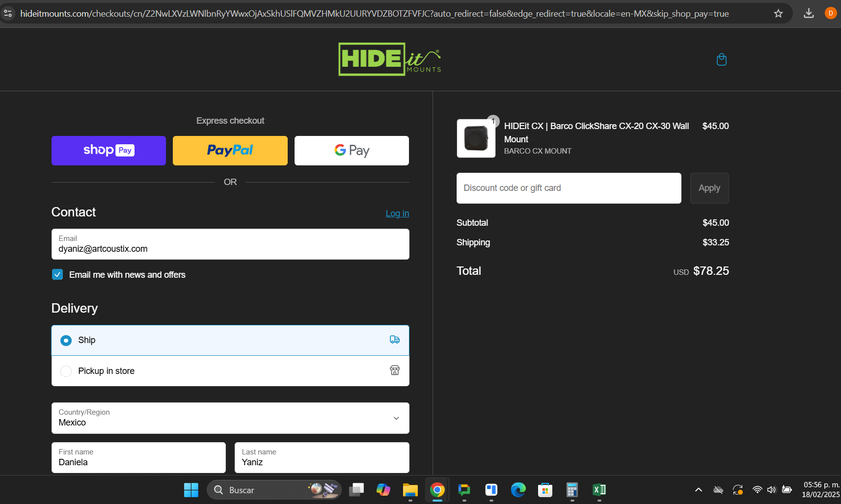Screen dimensions: 841x504
Task: Open Wi-Fi network settings in the tray
Action: (x=758, y=490)
